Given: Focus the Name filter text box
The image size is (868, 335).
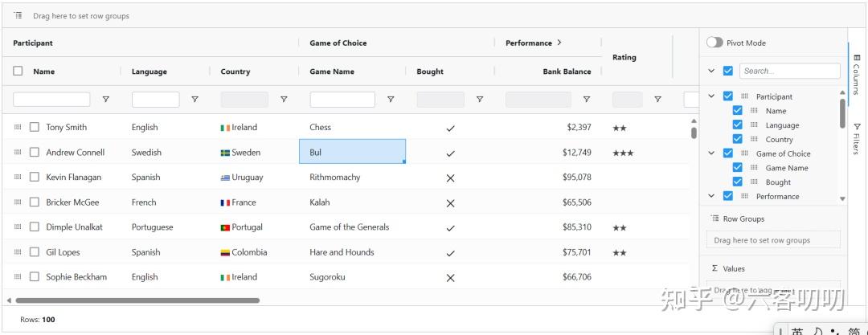Looking at the screenshot, I should coord(51,100).
